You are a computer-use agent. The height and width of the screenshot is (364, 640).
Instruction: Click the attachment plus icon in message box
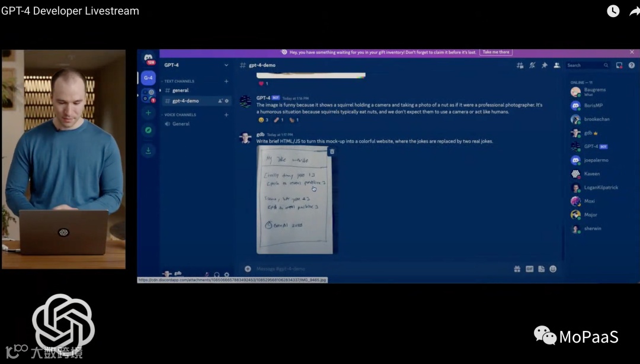click(x=248, y=269)
